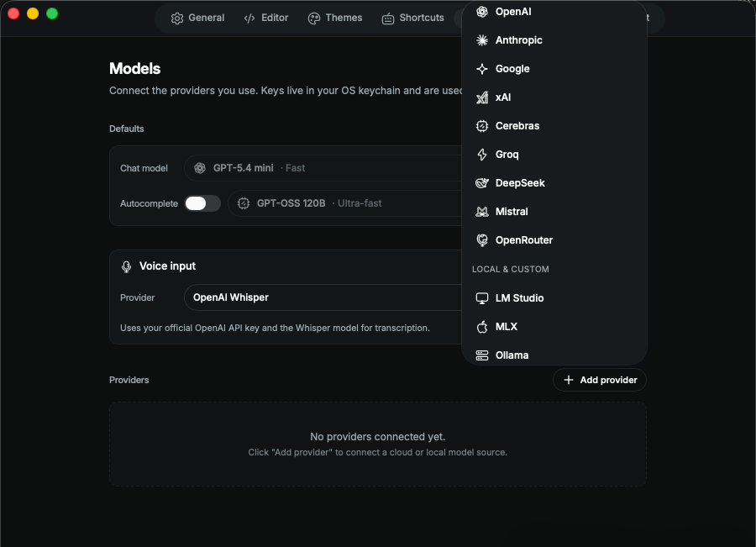The height and width of the screenshot is (547, 756).
Task: Select LM Studio under Local & Custom
Action: point(554,298)
